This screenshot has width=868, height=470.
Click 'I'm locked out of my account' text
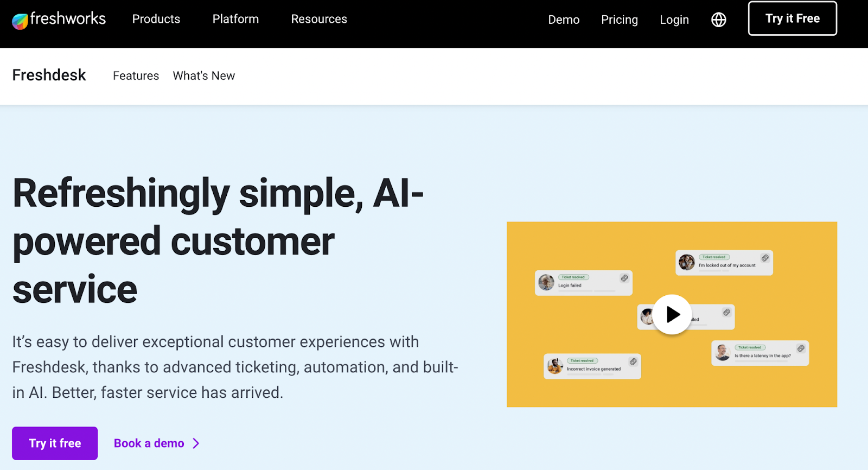pyautogui.click(x=727, y=265)
